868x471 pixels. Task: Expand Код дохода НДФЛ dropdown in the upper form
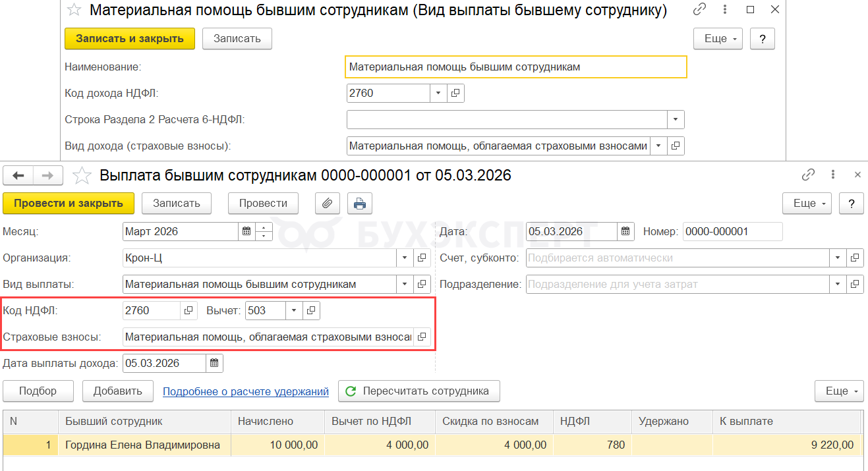point(439,93)
